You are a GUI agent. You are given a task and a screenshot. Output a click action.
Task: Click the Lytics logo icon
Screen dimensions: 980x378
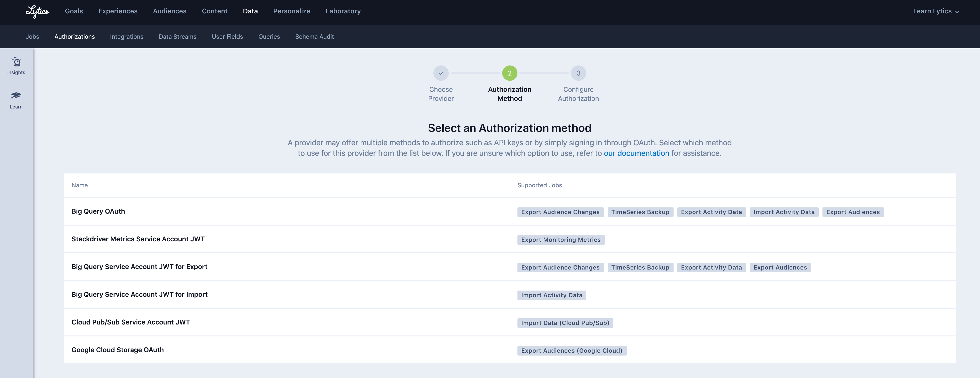pyautogui.click(x=37, y=11)
